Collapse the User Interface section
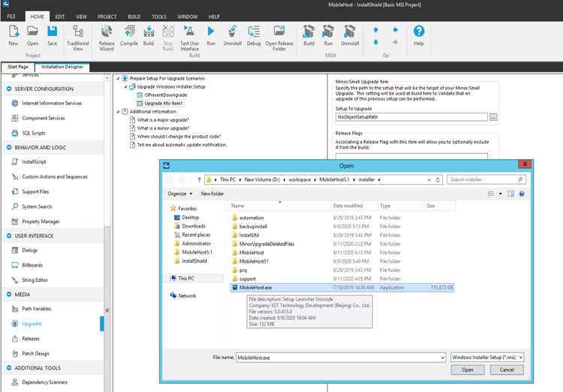 pyautogui.click(x=9, y=236)
